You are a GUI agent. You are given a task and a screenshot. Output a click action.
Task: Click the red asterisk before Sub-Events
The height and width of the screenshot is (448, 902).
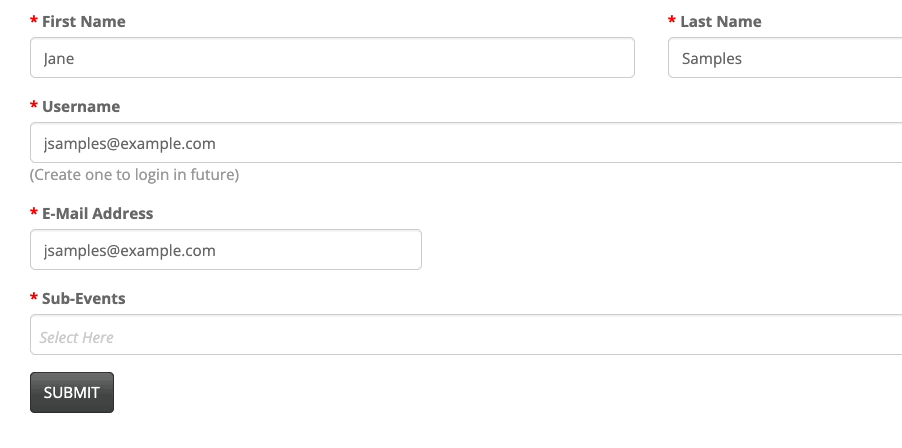pos(34,299)
